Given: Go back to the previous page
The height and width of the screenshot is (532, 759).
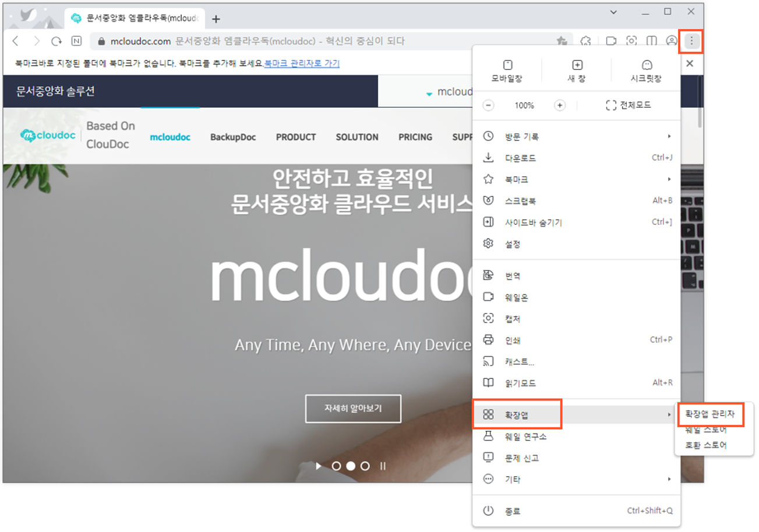Looking at the screenshot, I should click(16, 41).
